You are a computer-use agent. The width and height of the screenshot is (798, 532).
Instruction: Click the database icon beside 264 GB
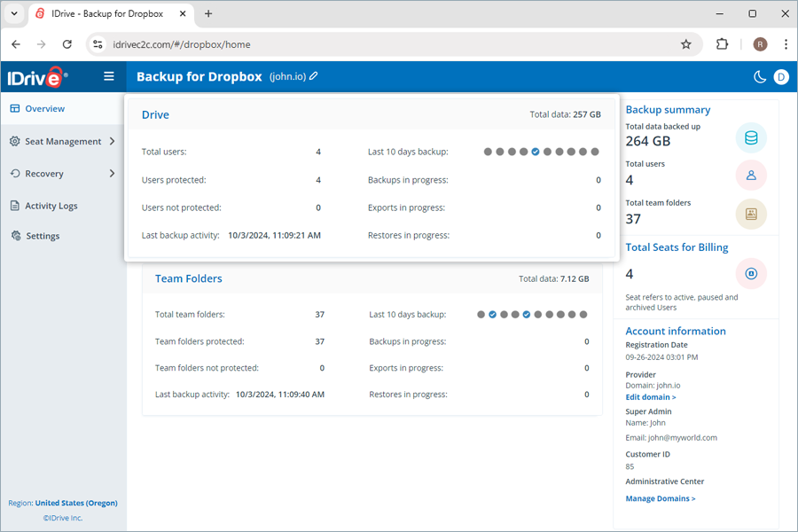click(x=751, y=137)
